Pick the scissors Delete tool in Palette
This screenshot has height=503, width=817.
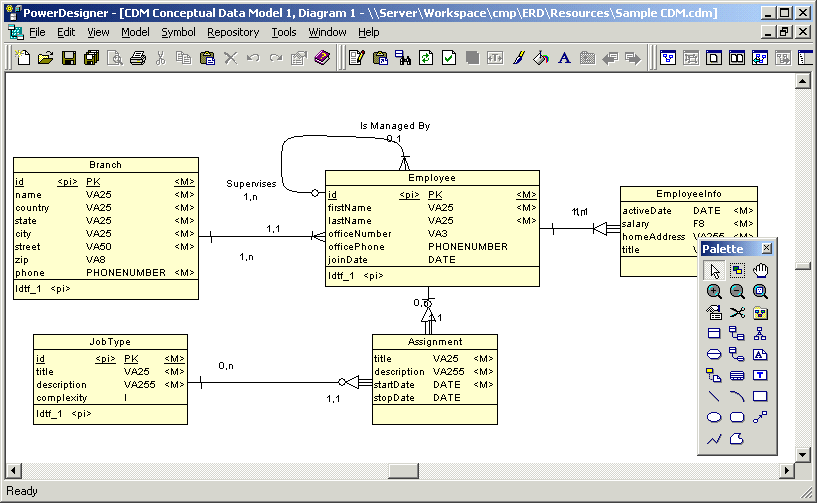(x=737, y=313)
